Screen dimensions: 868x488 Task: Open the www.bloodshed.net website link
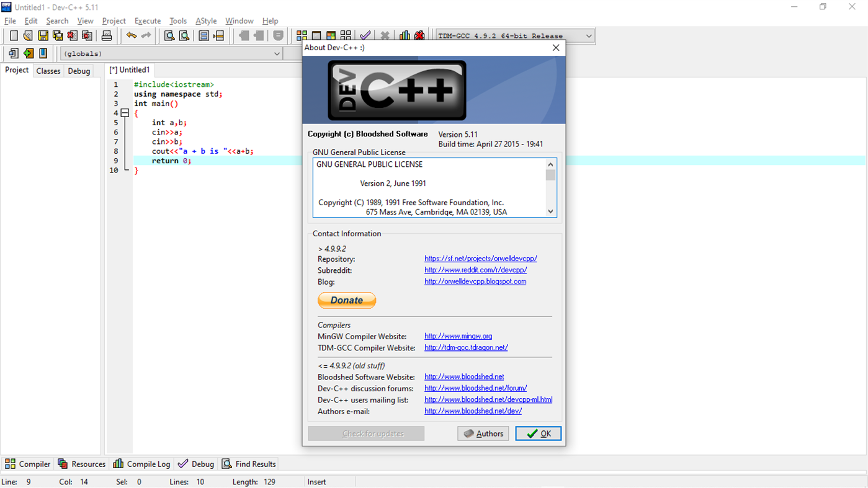[x=464, y=377]
